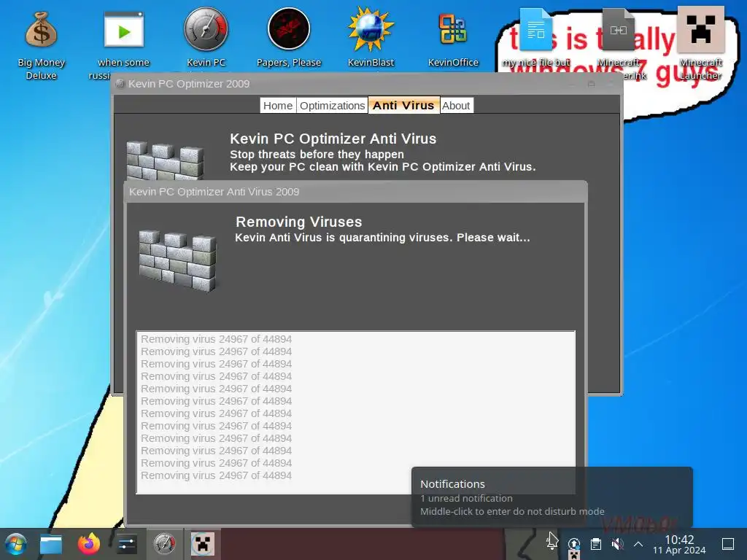The image size is (747, 560).
Task: Select Minecraft creeper taskbar entry
Action: point(203,544)
